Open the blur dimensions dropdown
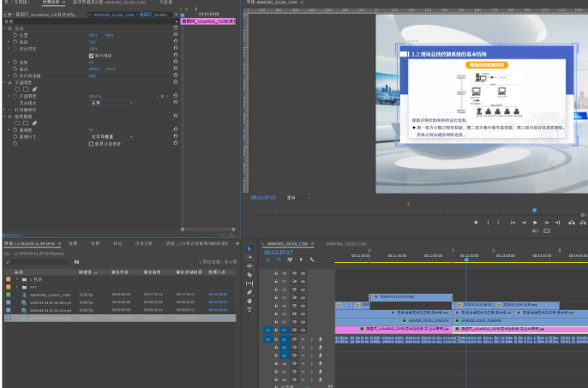The image size is (588, 388). (x=111, y=137)
